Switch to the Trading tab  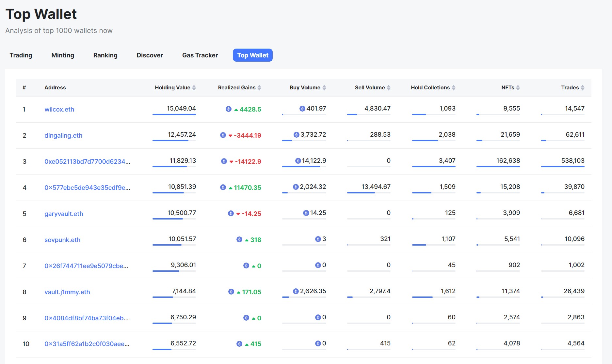[21, 55]
